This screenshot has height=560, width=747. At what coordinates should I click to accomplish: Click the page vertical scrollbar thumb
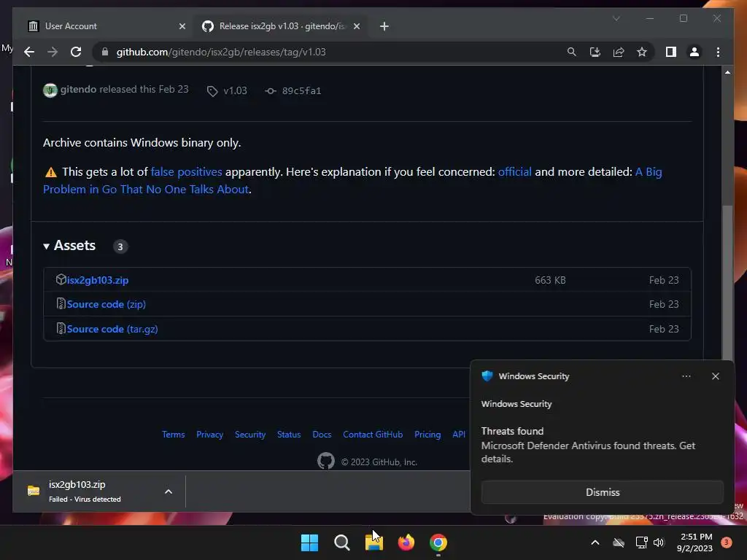[727, 282]
